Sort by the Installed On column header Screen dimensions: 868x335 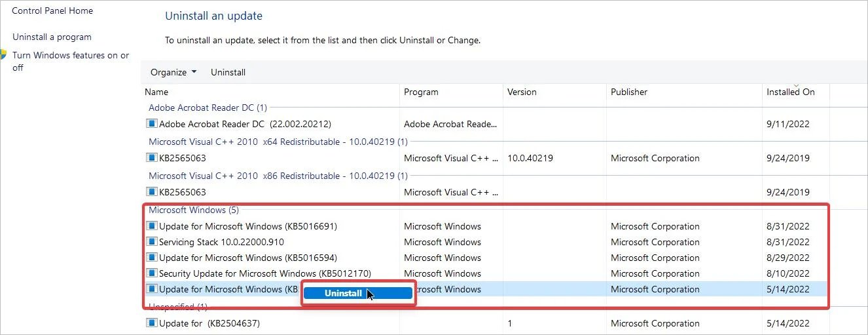click(791, 92)
